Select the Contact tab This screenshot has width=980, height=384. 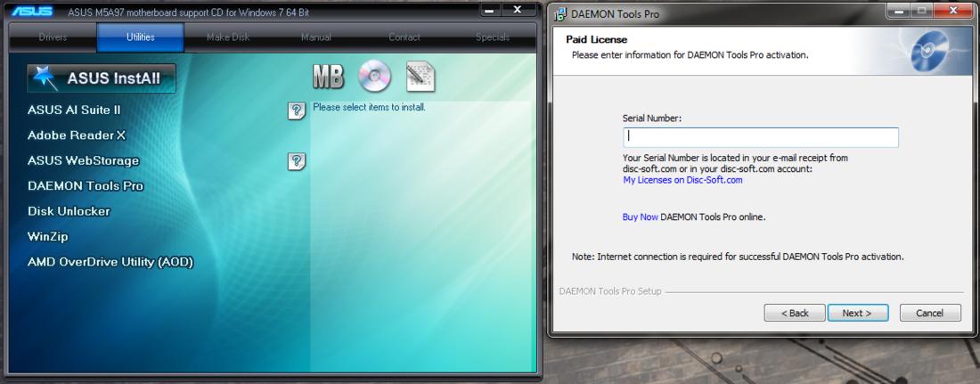coord(404,37)
